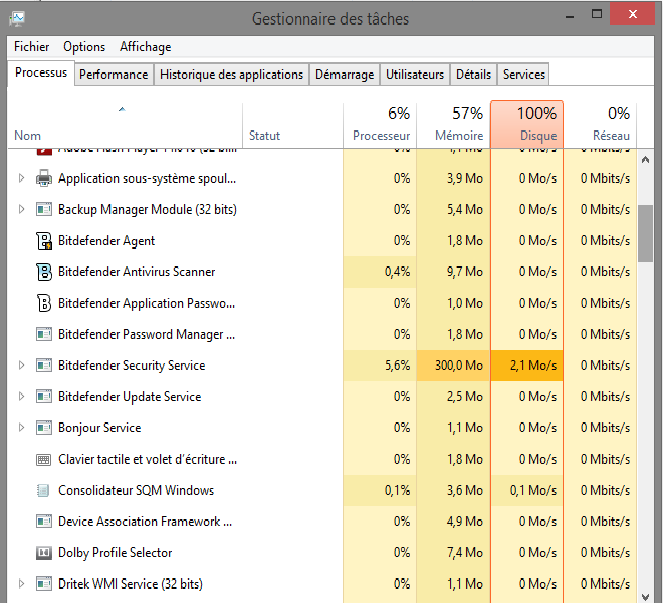Click the vertical scrollbar thumb
Viewport: 663px width, 603px height.
coord(645,233)
